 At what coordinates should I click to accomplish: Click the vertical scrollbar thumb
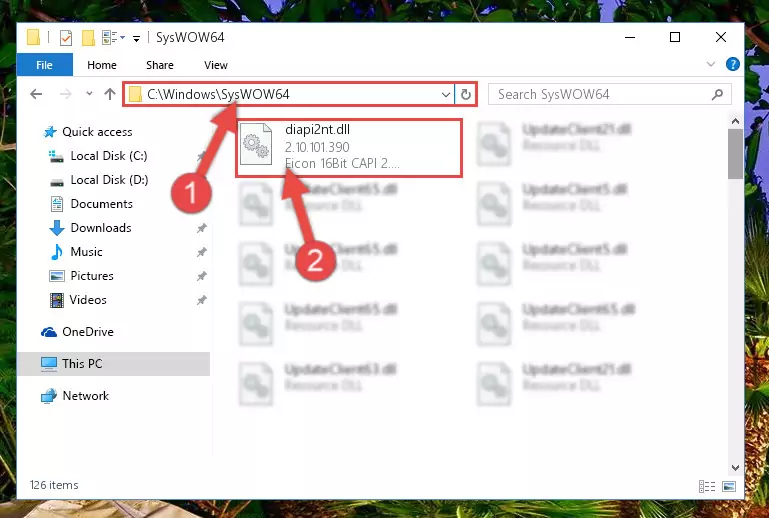pyautogui.click(x=735, y=154)
